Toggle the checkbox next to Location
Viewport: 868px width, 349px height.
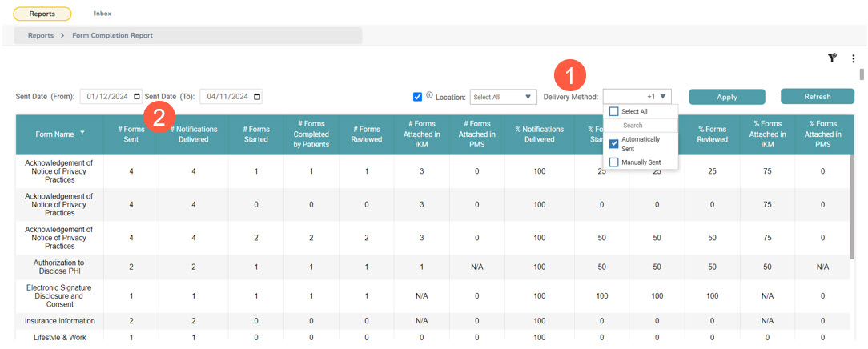click(x=417, y=97)
